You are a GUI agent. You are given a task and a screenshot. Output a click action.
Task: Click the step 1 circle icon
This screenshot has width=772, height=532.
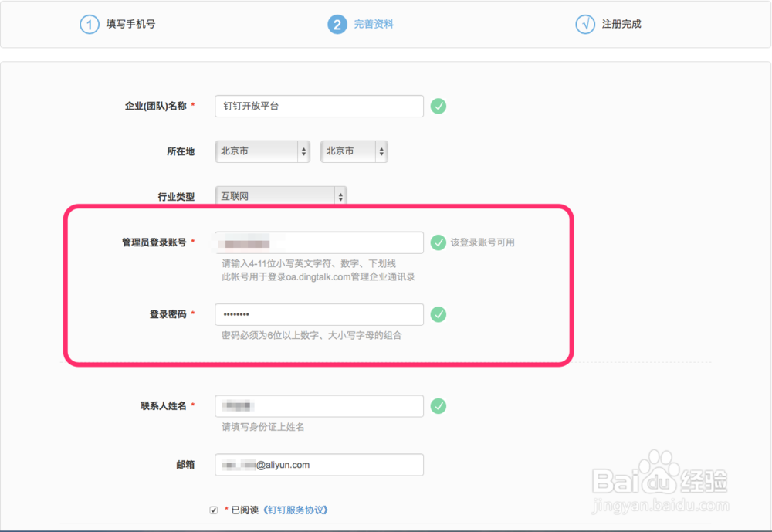[x=89, y=24]
